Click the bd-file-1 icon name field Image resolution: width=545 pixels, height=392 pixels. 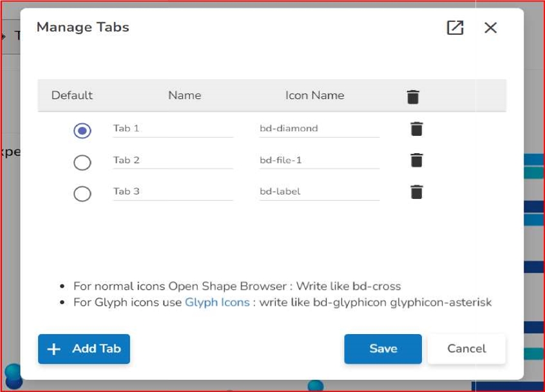pos(319,160)
